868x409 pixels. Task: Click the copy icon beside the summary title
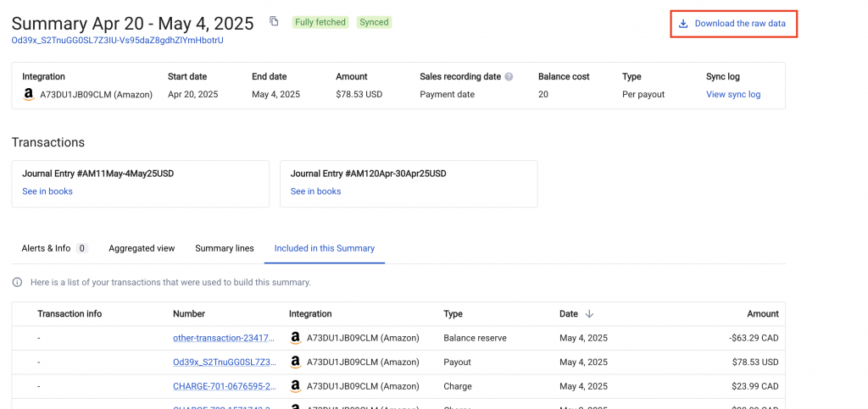tap(273, 21)
